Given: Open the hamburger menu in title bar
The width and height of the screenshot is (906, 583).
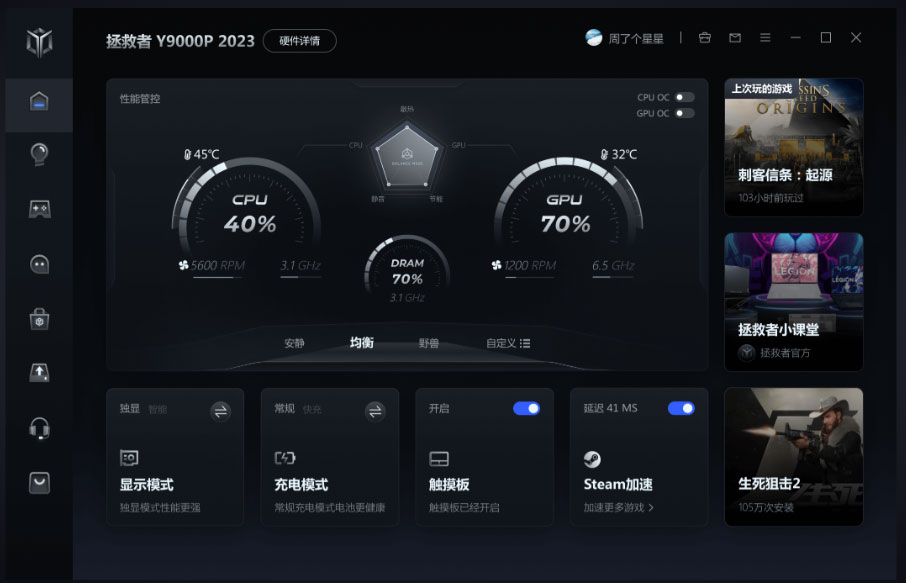Looking at the screenshot, I should [x=765, y=38].
